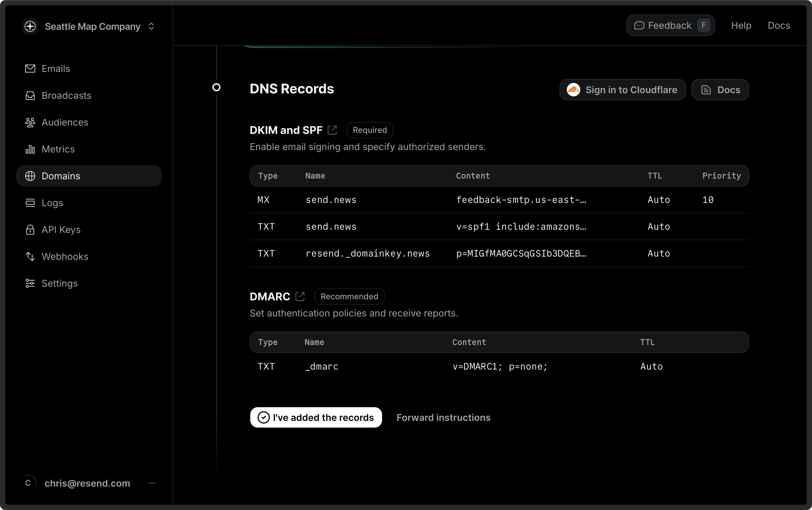Viewport: 812px width, 510px height.
Task: Select Webhooks in the sidebar
Action: click(x=65, y=257)
